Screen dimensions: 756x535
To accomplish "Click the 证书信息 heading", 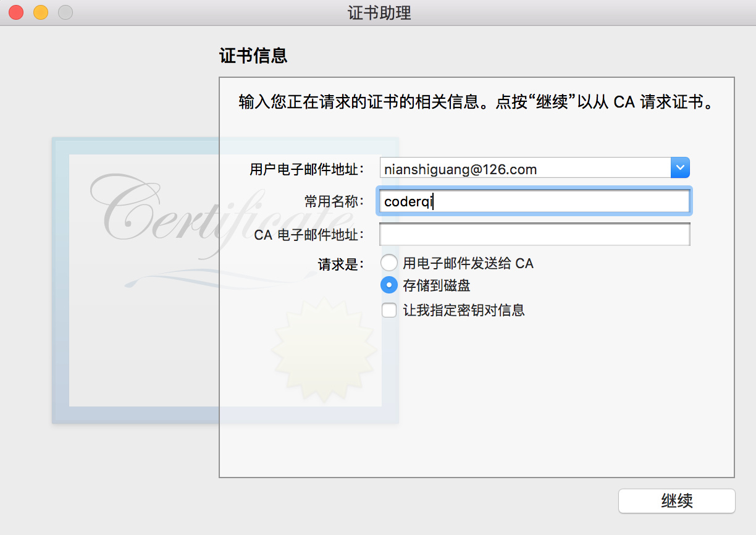I will pyautogui.click(x=253, y=56).
